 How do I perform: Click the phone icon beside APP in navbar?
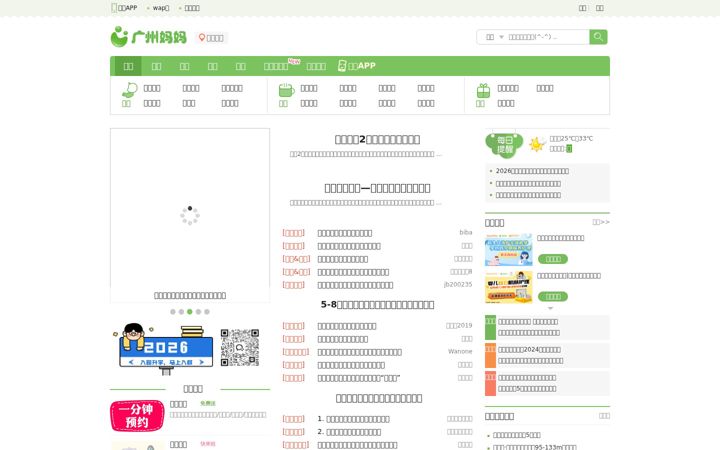(x=342, y=66)
